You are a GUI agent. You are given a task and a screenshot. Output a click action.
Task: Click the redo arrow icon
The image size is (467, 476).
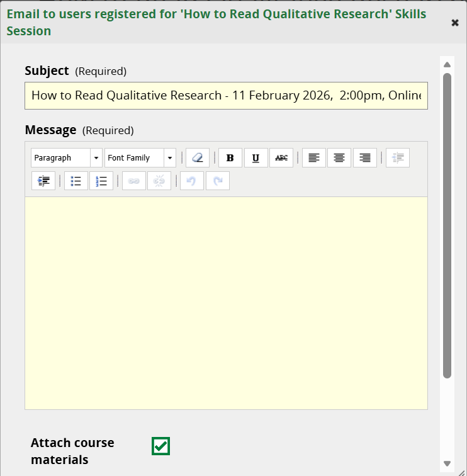218,181
